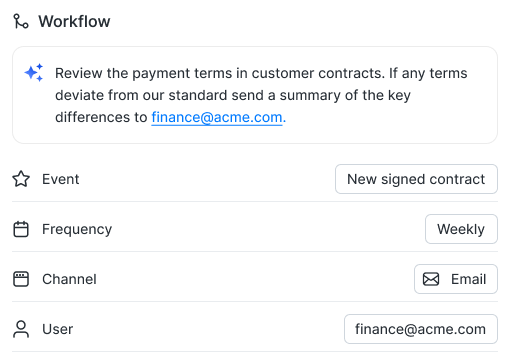Open the Email channel dropdown
This screenshot has width=510, height=364.
456,279
